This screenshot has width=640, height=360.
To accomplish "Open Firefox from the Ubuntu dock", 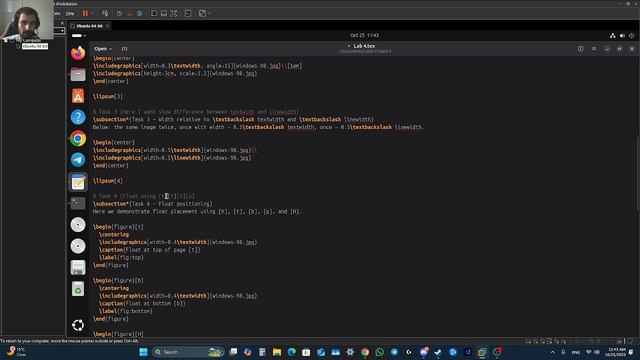I will tap(78, 53).
